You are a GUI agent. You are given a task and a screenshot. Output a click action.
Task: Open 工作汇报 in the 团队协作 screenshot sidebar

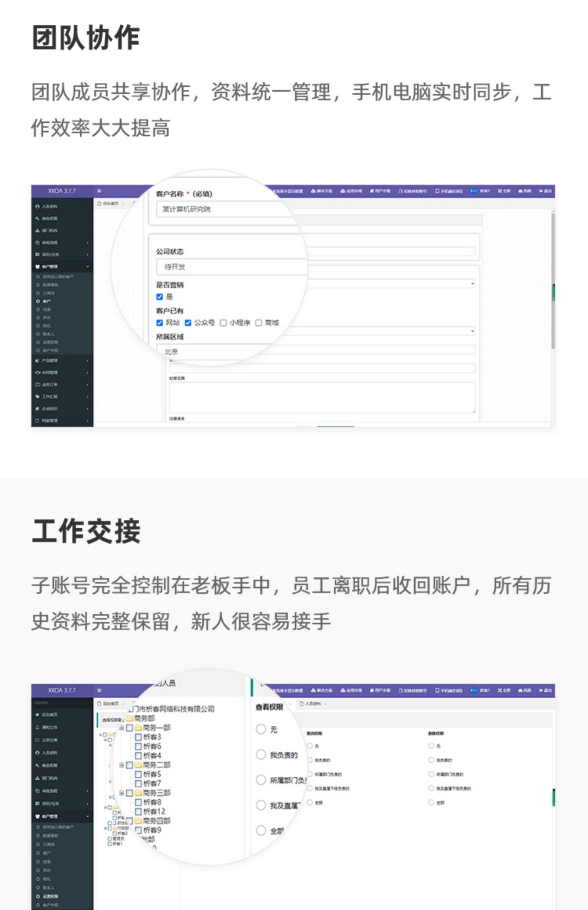(x=46, y=397)
